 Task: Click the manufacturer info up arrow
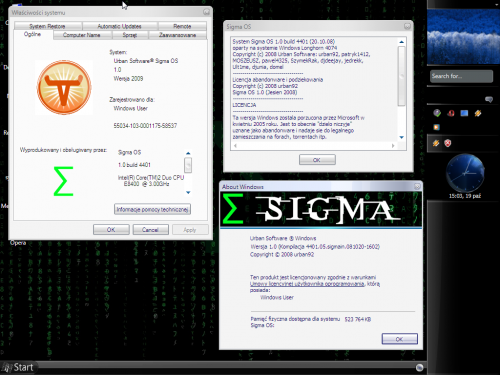coord(188,153)
